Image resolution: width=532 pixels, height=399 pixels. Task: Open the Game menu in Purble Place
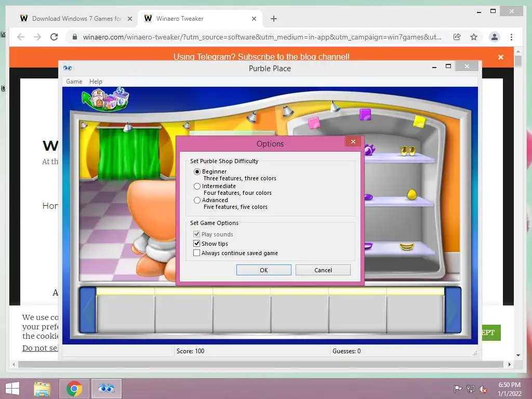pyautogui.click(x=74, y=82)
